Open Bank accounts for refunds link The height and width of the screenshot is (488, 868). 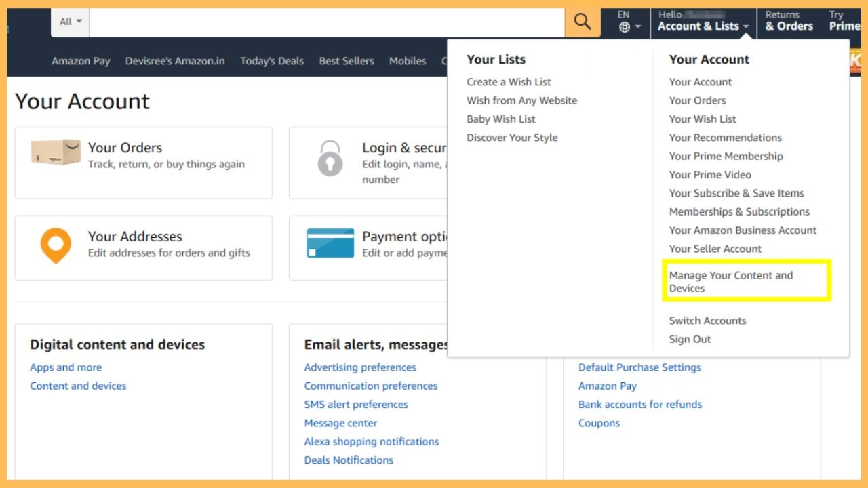point(640,404)
